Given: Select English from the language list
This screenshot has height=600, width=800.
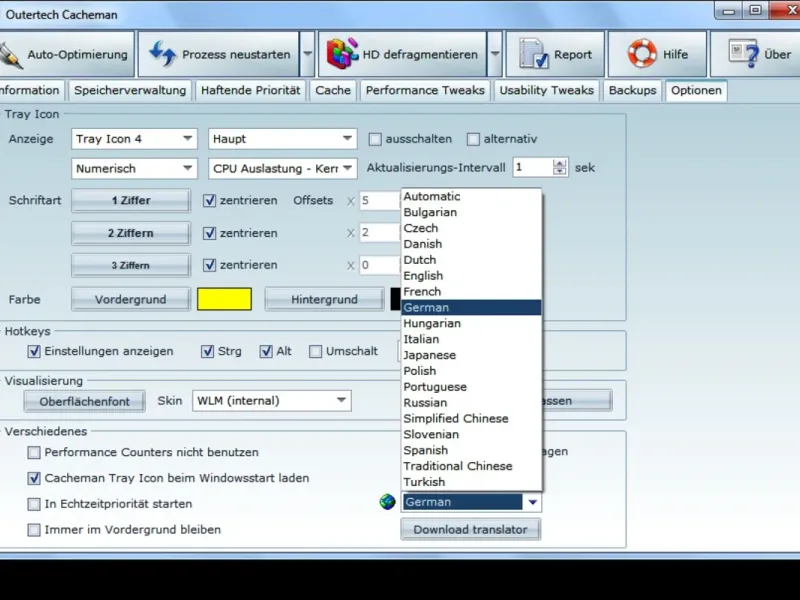Looking at the screenshot, I should tap(423, 276).
